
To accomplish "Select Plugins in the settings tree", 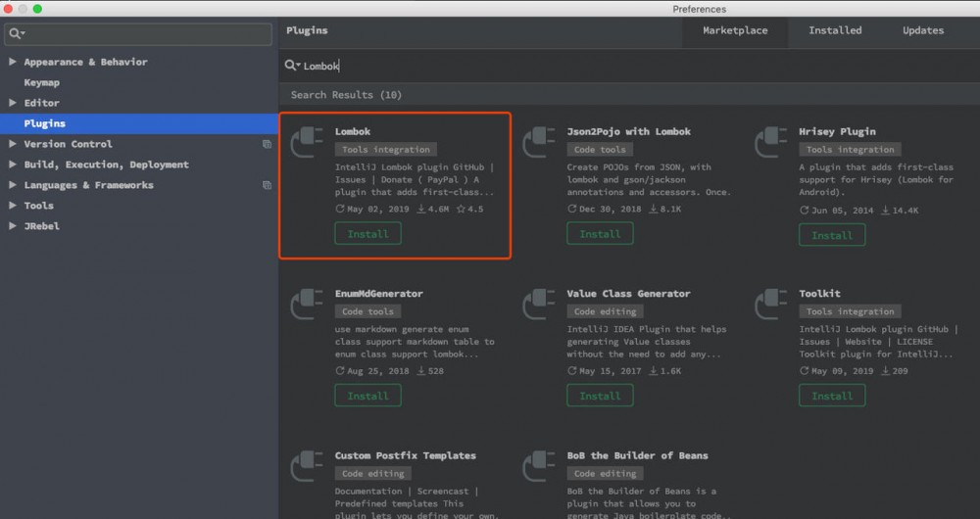I will (139, 123).
